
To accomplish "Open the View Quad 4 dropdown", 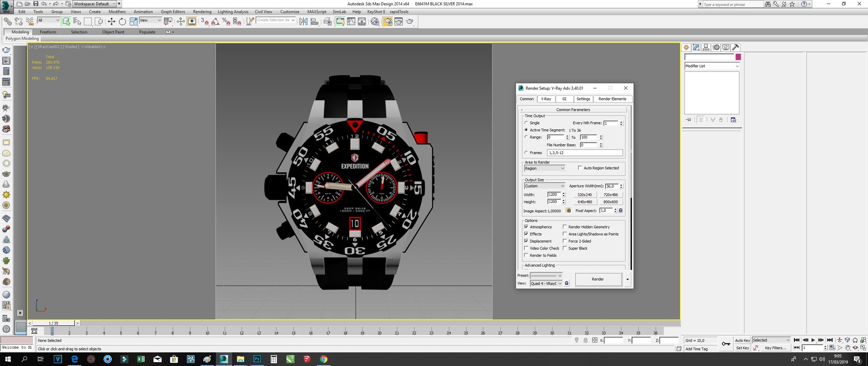I will click(546, 283).
